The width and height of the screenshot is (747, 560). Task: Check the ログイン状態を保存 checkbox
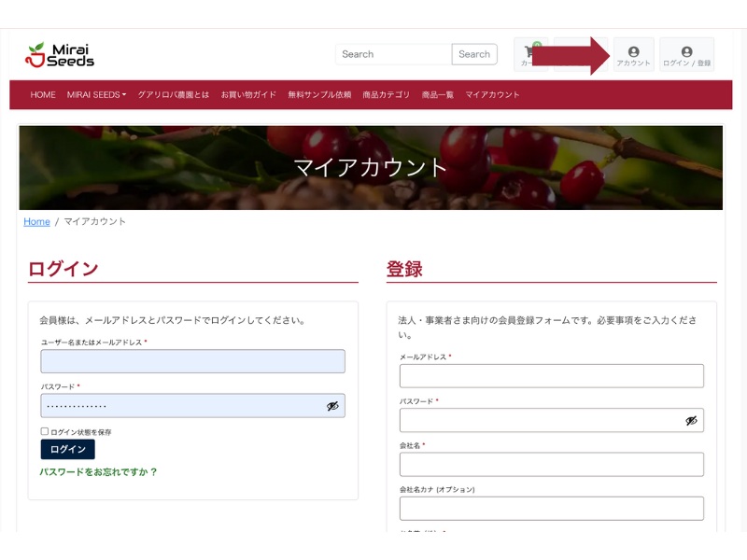(x=45, y=431)
